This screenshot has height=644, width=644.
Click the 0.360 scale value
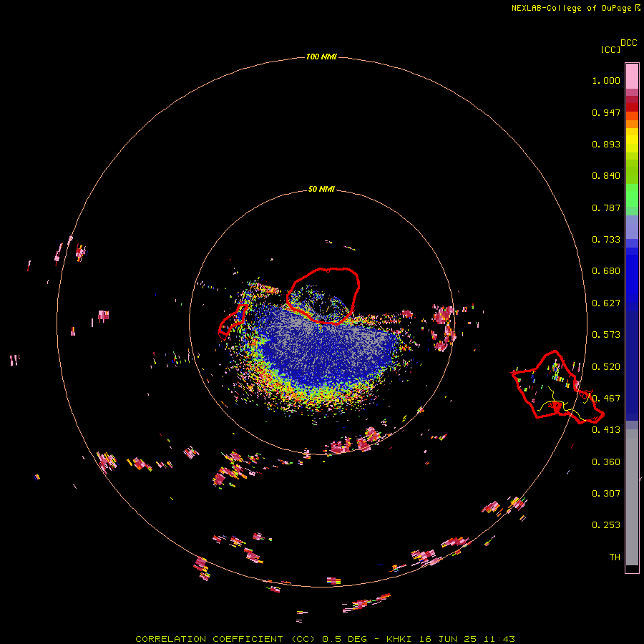[x=606, y=462]
